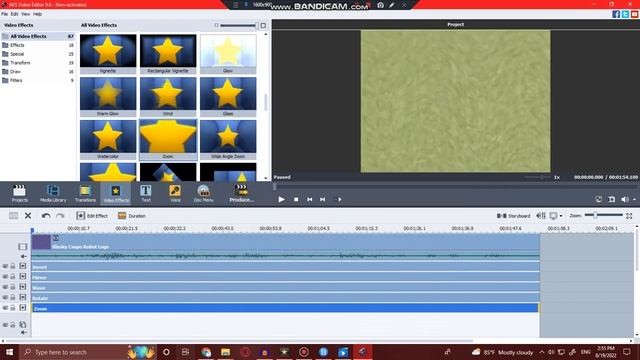Screen dimensions: 640x360
Task: Click video clip thumbnail on main track
Action: pyautogui.click(x=41, y=242)
